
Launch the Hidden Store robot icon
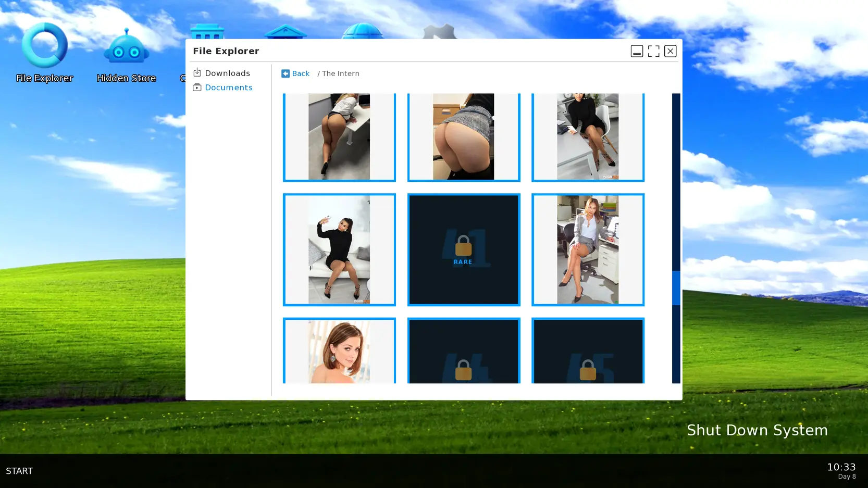point(126,52)
